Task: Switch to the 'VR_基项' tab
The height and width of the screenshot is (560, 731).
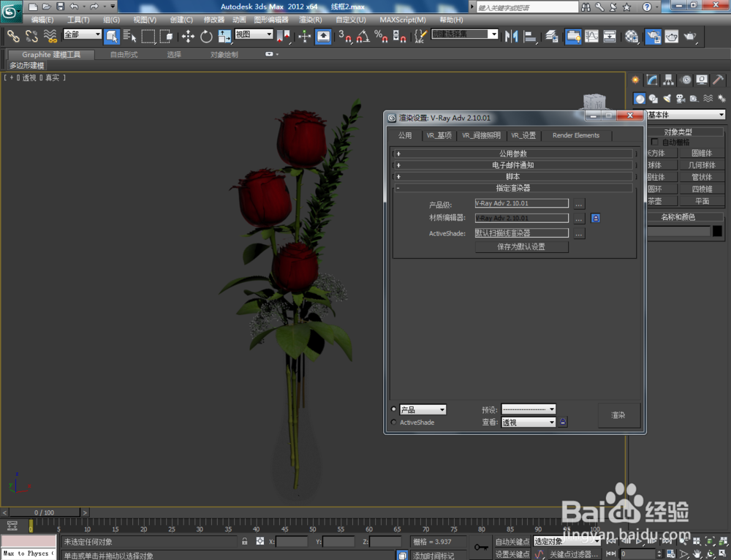Action: [439, 135]
